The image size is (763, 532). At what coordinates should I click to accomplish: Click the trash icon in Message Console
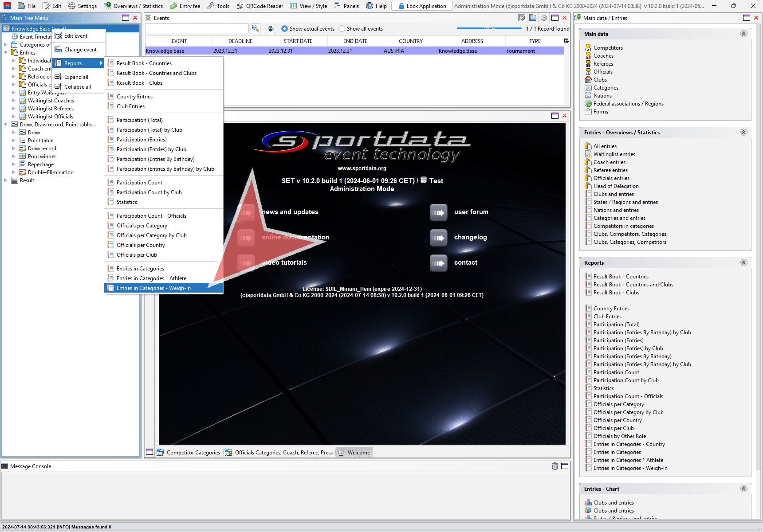pos(555,466)
